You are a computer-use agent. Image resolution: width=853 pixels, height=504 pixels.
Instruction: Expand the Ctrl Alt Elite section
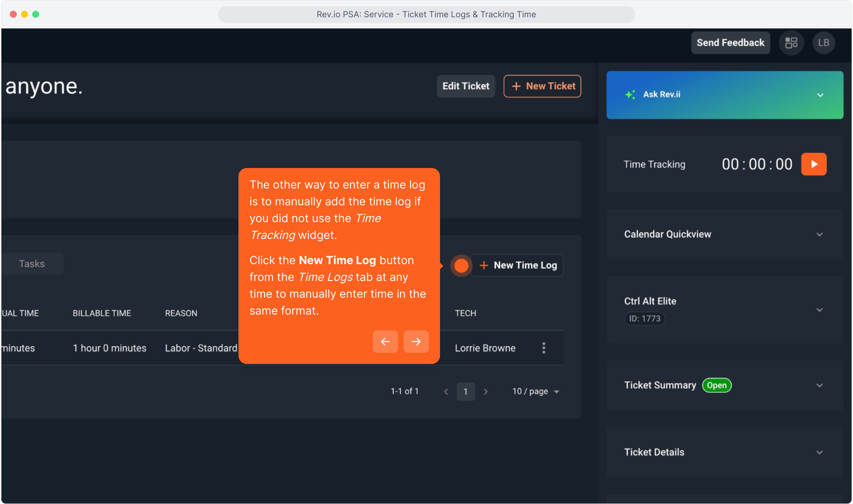(819, 310)
